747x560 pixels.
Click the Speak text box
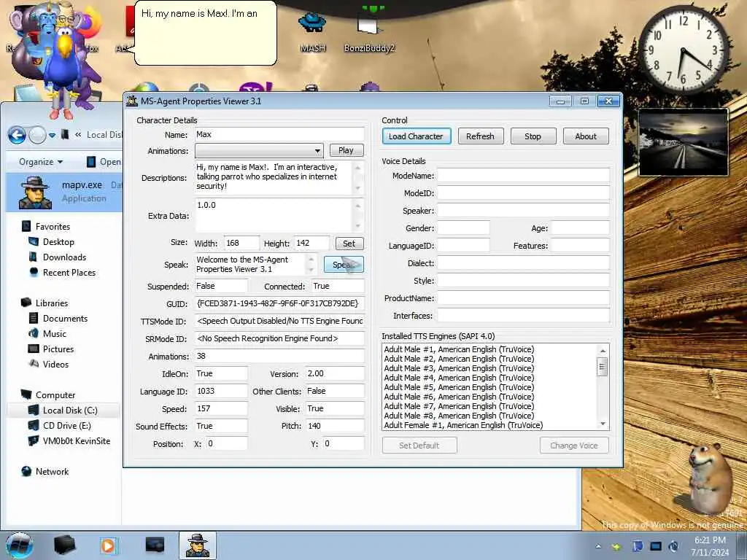click(251, 264)
